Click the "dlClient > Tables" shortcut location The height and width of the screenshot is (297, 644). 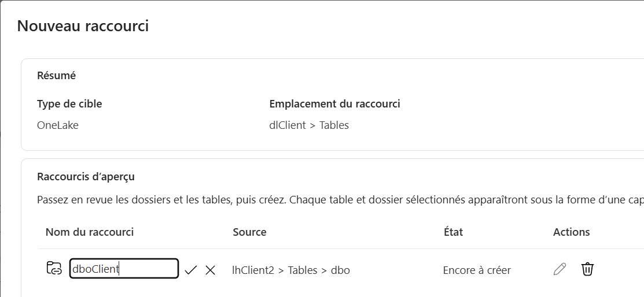point(309,125)
